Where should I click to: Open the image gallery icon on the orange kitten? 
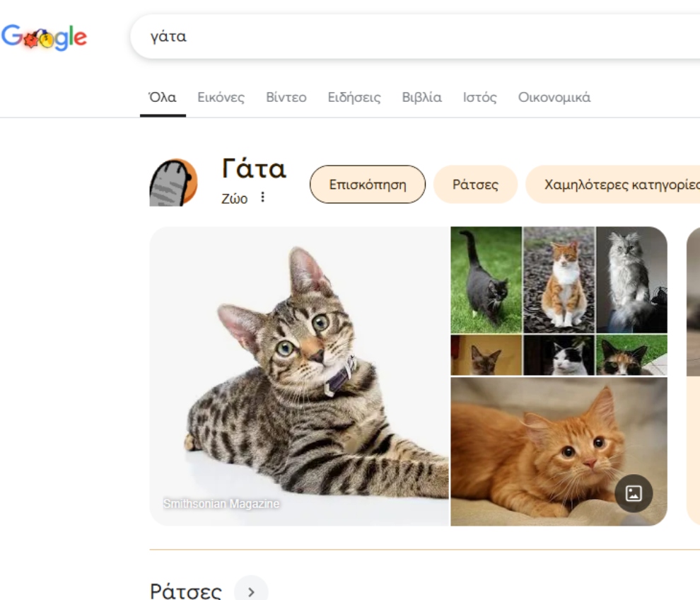pyautogui.click(x=633, y=494)
